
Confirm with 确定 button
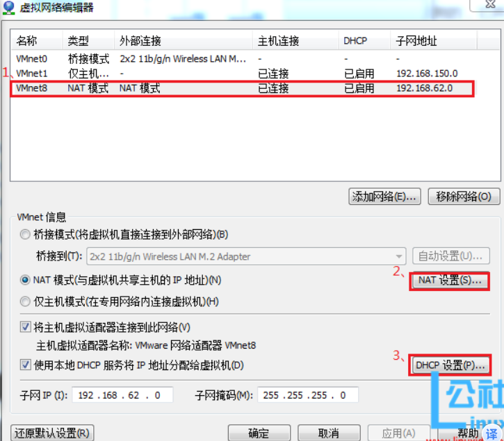(x=259, y=433)
